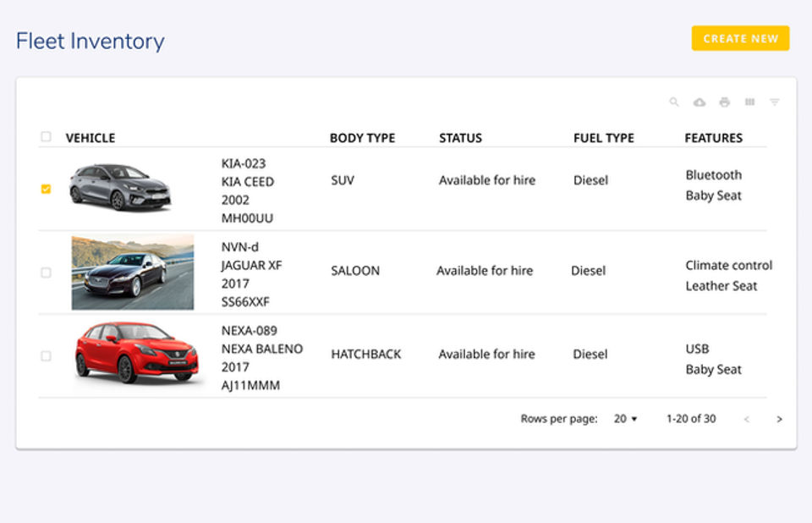Image resolution: width=812 pixels, height=523 pixels.
Task: Go to the previous page arrow
Action: [746, 419]
